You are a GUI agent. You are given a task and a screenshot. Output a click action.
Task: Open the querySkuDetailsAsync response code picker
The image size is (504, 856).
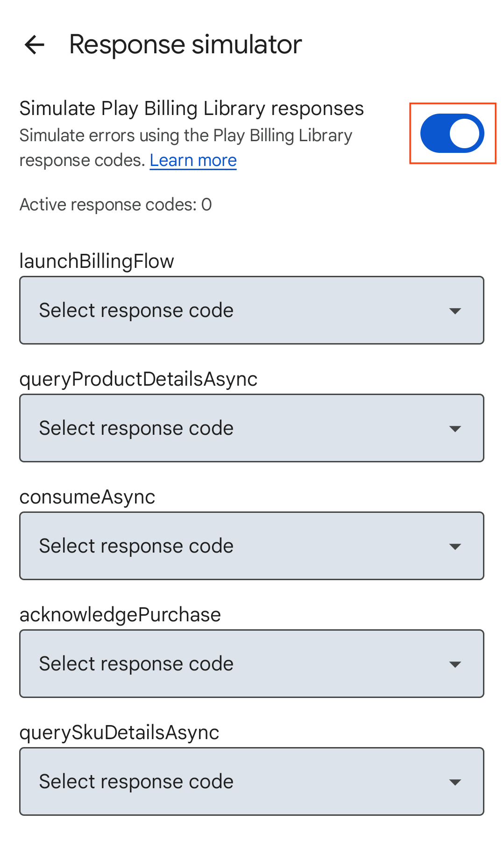pos(252,782)
